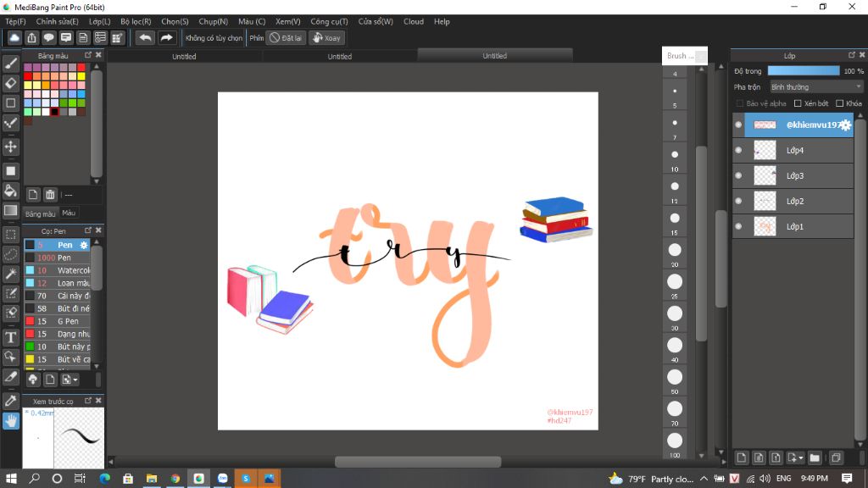
Task: Select the Hand pan tool
Action: pos(10,421)
